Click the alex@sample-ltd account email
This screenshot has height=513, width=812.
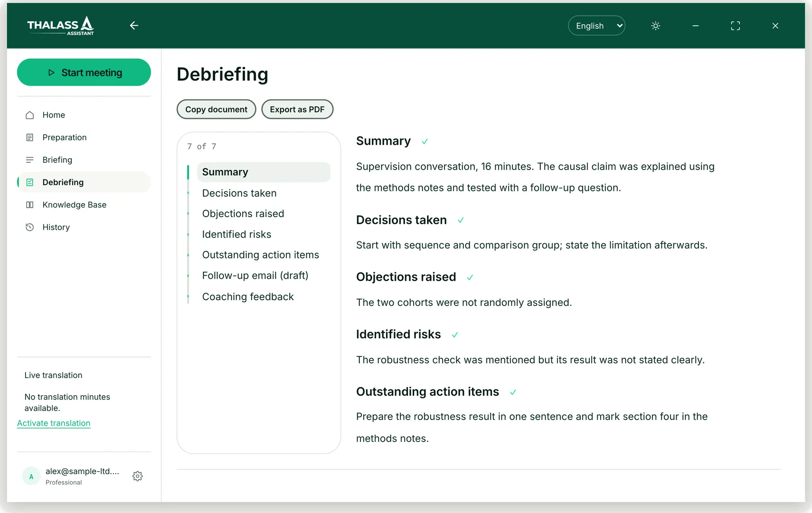click(x=82, y=471)
